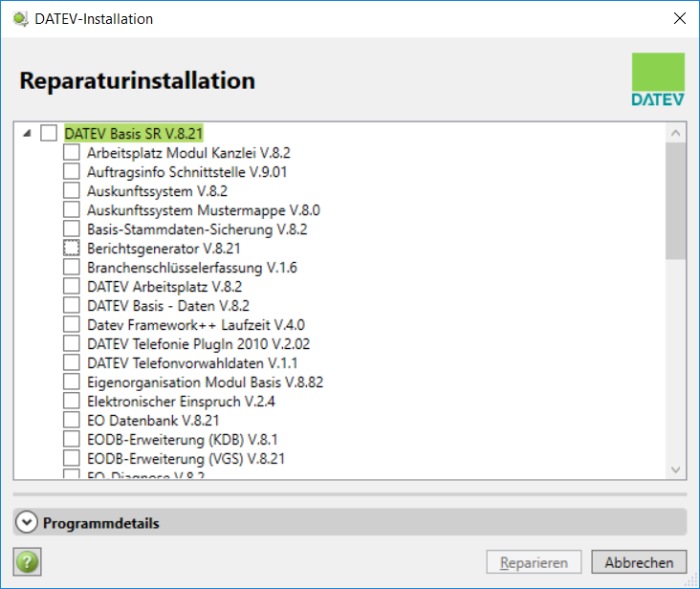Select DATEV Telefonie PlugIn 2010 V.2.02 label
The image size is (700, 589).
[x=199, y=344]
